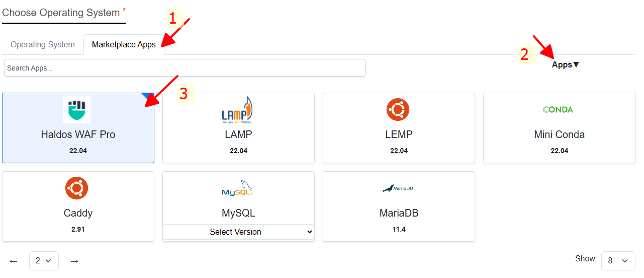The height and width of the screenshot is (278, 644).
Task: Go to next page with right arrow
Action: tap(74, 261)
